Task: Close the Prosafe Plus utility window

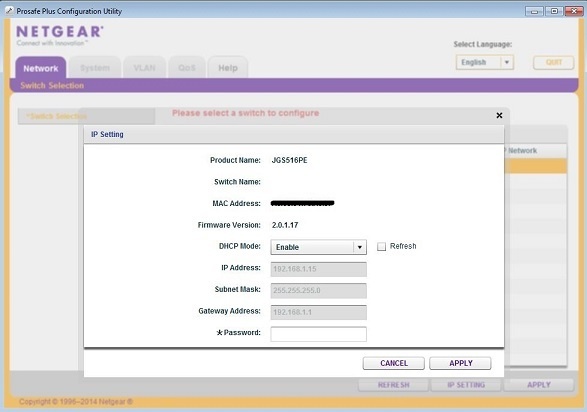Action: [574, 11]
